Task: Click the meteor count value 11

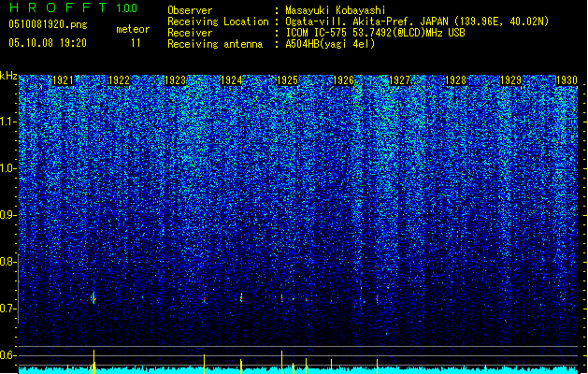Action: (136, 43)
